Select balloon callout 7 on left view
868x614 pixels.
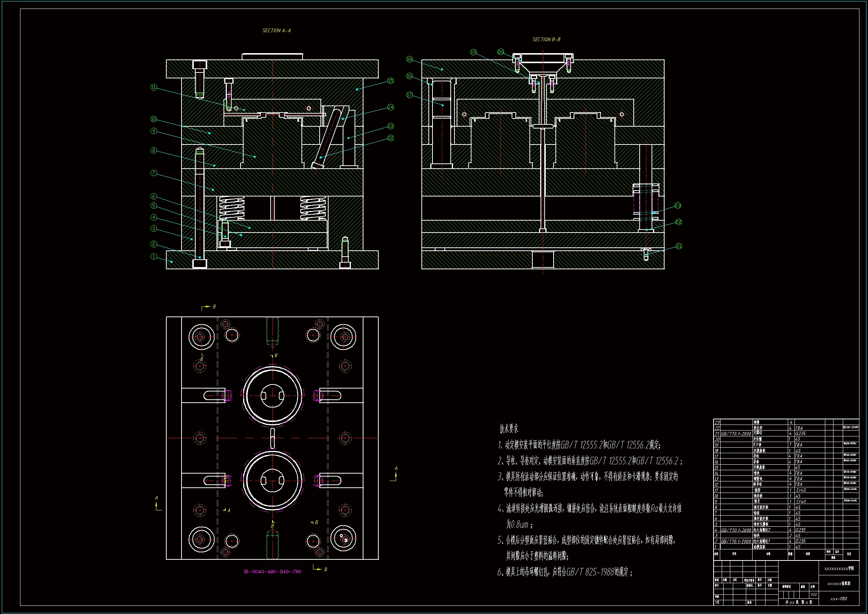pos(153,173)
